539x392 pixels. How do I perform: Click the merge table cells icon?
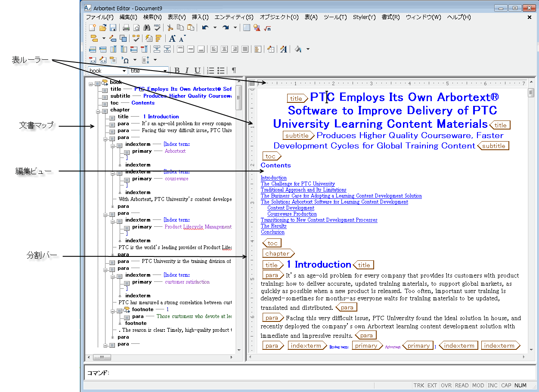157,49
